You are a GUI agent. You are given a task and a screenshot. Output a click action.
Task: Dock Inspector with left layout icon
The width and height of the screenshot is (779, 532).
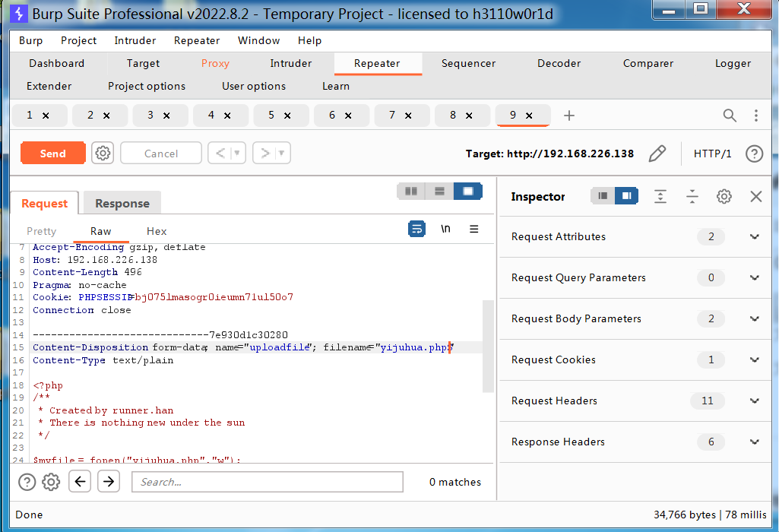[603, 196]
